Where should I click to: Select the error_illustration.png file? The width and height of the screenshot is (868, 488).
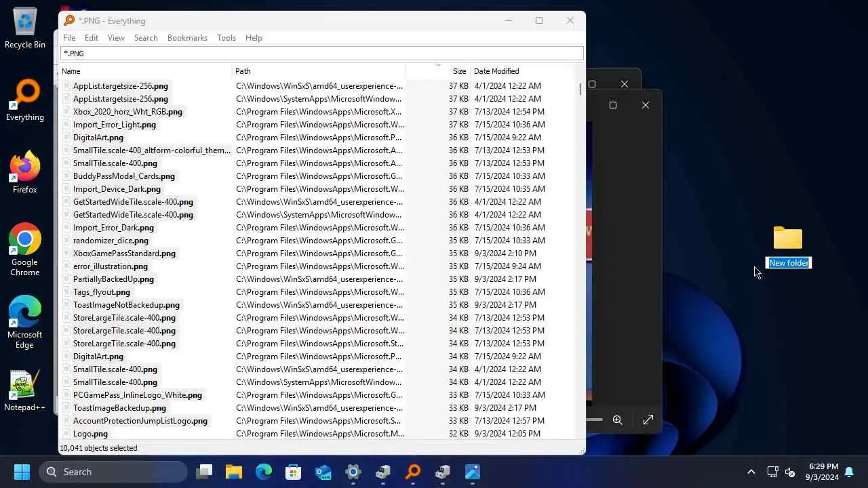tap(111, 266)
